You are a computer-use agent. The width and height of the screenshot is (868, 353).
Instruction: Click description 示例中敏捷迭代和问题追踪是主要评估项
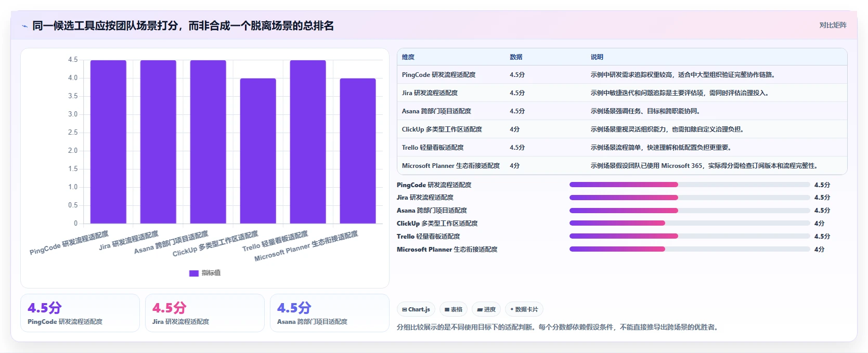pos(681,93)
